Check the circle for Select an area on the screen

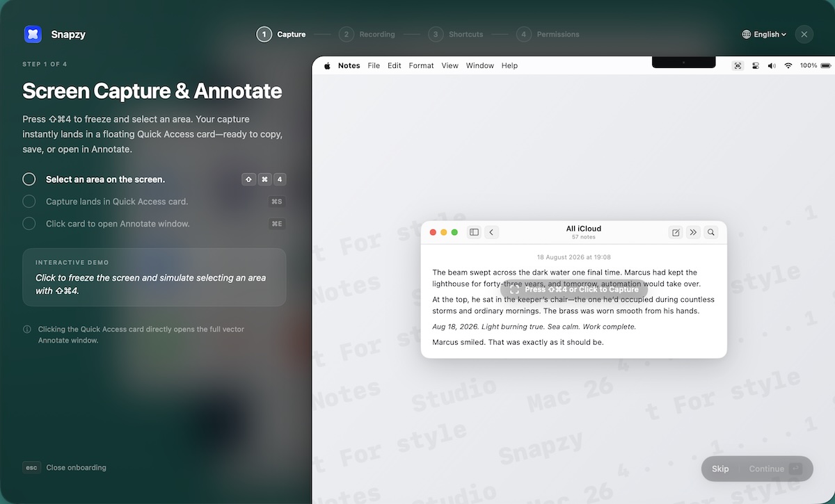29,179
